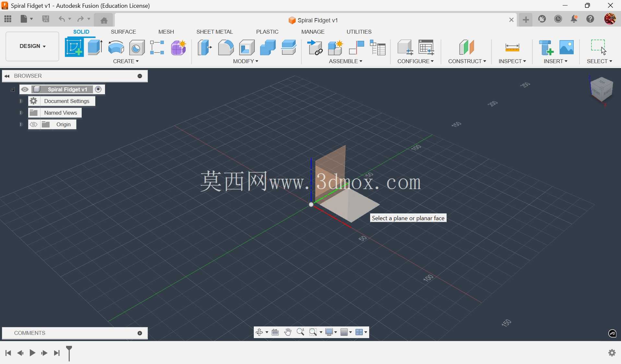Select the Offset Plane construct tool
The width and height of the screenshot is (621, 364).
(467, 48)
